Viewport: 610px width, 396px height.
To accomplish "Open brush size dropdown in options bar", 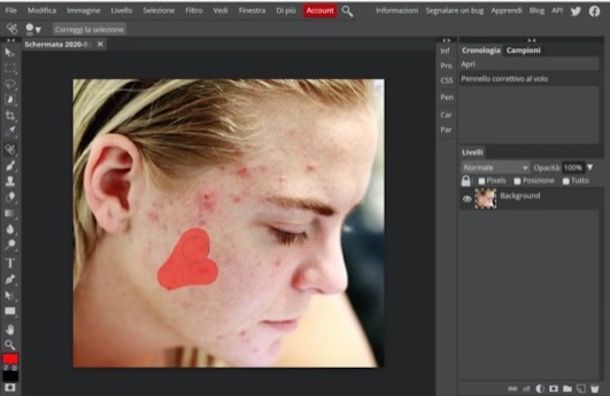I will (33, 29).
